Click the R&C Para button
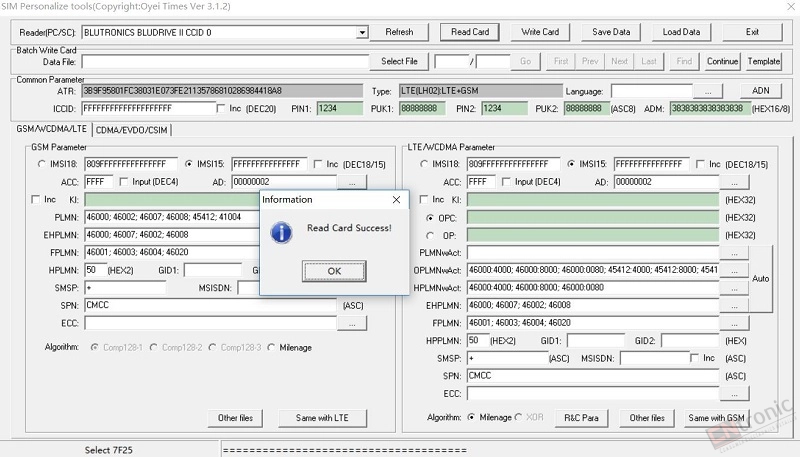800x457 pixels. [581, 418]
